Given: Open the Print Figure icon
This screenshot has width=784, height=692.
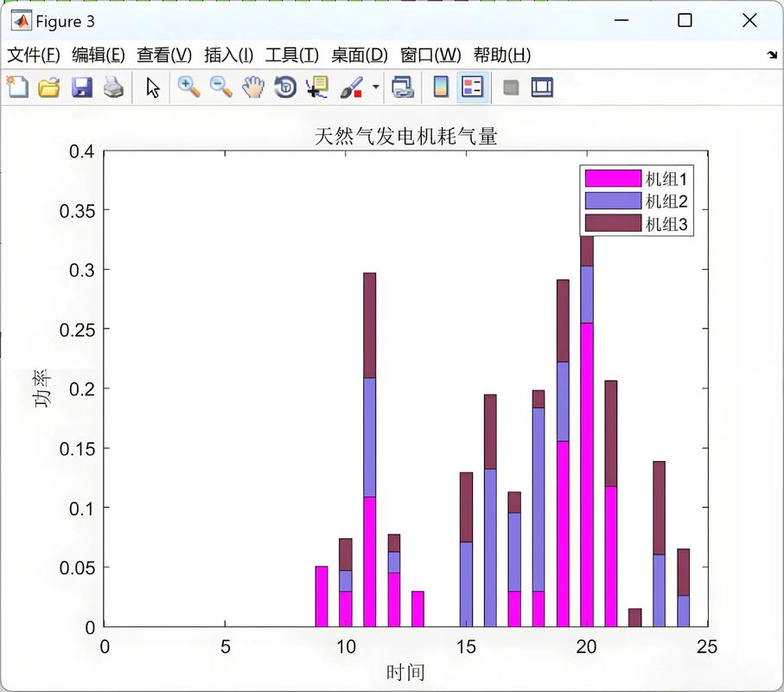Looking at the screenshot, I should click(x=113, y=86).
